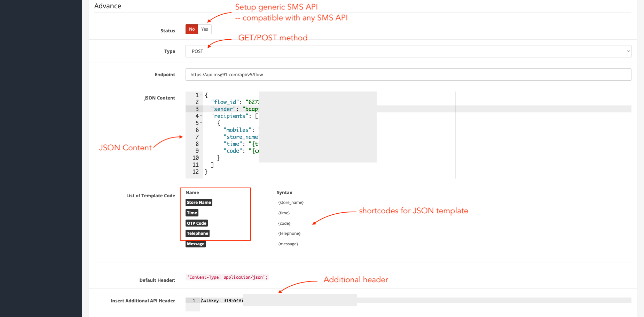The image size is (644, 317).
Task: Select the Content-Type default header text
Action: 227,277
